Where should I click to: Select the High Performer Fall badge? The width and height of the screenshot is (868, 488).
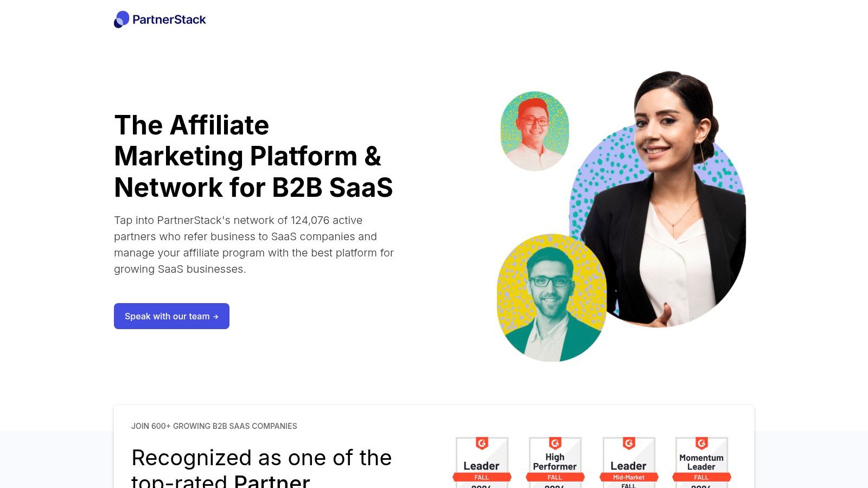click(555, 461)
